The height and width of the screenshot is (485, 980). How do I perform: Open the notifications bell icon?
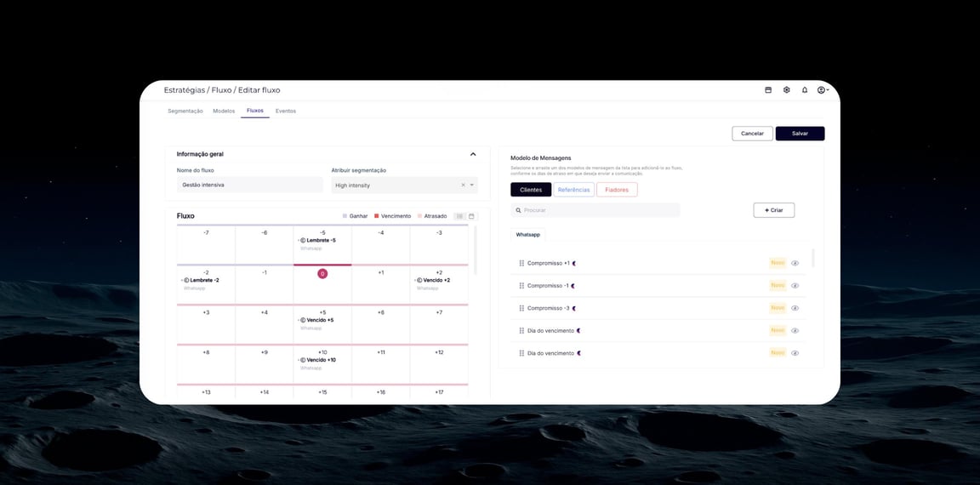click(x=805, y=90)
